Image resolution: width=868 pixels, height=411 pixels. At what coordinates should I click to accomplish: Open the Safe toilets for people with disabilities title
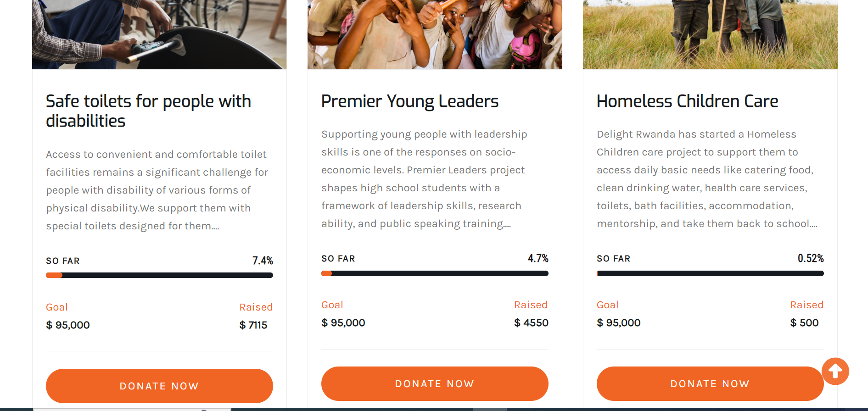tap(148, 111)
